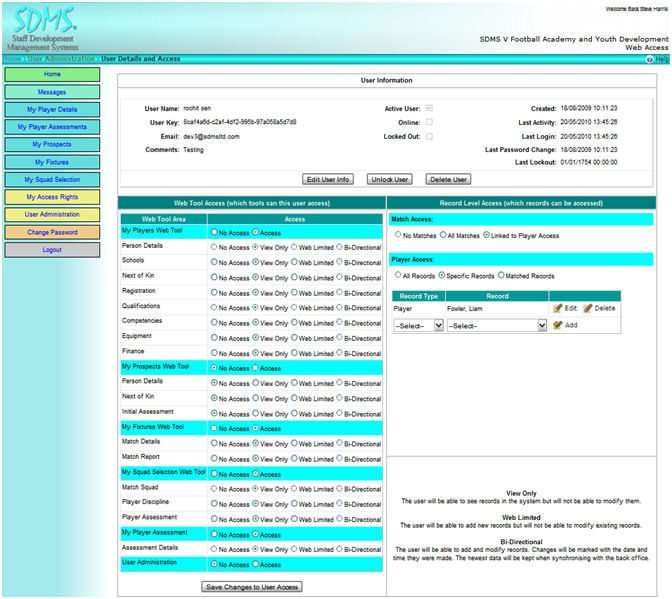
Task: Toggle the Locked Out checkbox
Action: tap(429, 136)
